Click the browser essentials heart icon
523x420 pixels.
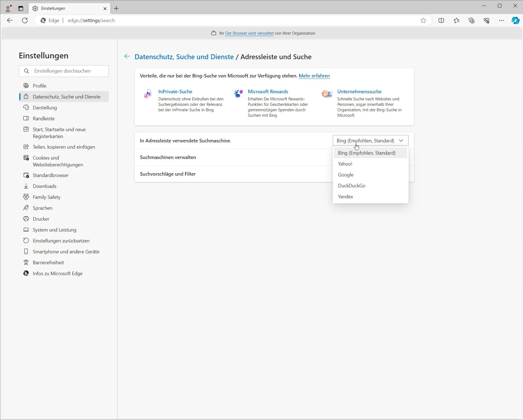click(486, 20)
